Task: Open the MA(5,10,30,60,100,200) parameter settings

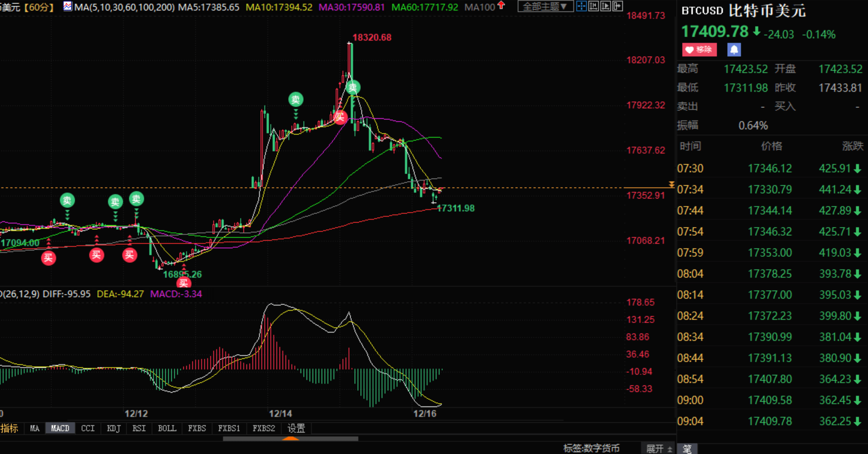Action: click(x=124, y=7)
